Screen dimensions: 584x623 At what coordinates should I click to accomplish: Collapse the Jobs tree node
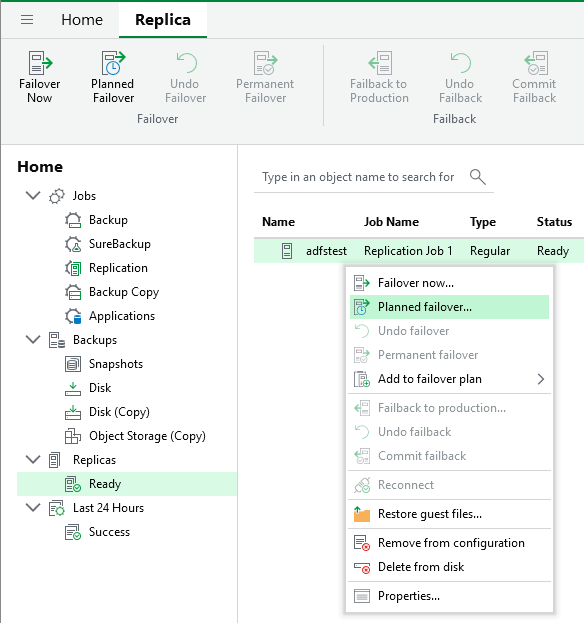click(33, 195)
